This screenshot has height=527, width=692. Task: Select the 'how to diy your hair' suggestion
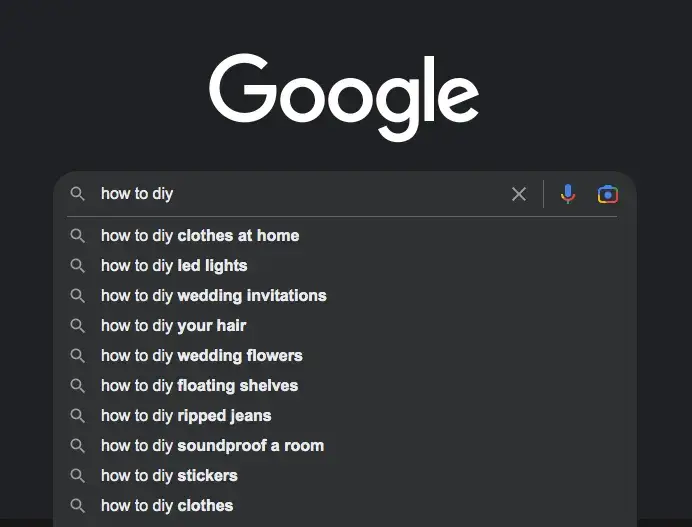pos(344,326)
